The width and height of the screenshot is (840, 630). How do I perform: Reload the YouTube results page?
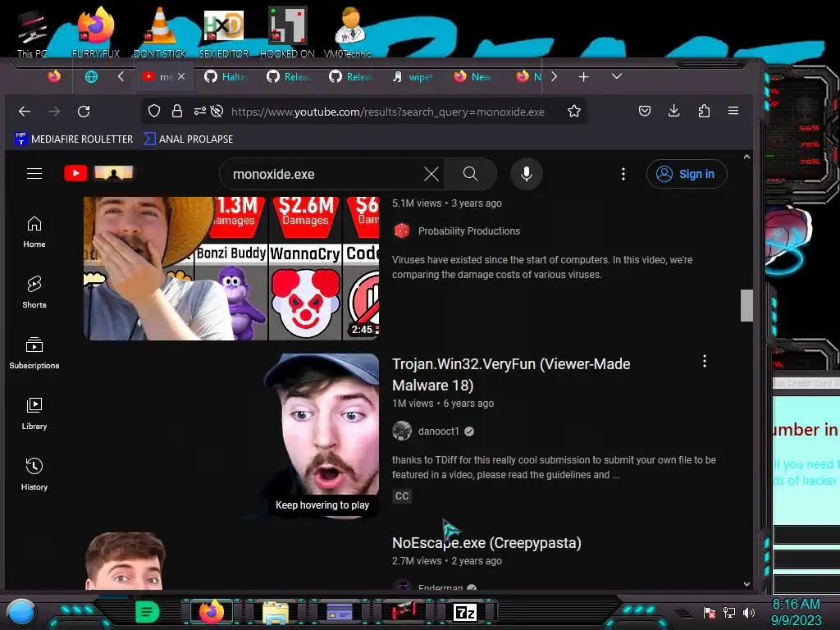tap(84, 112)
